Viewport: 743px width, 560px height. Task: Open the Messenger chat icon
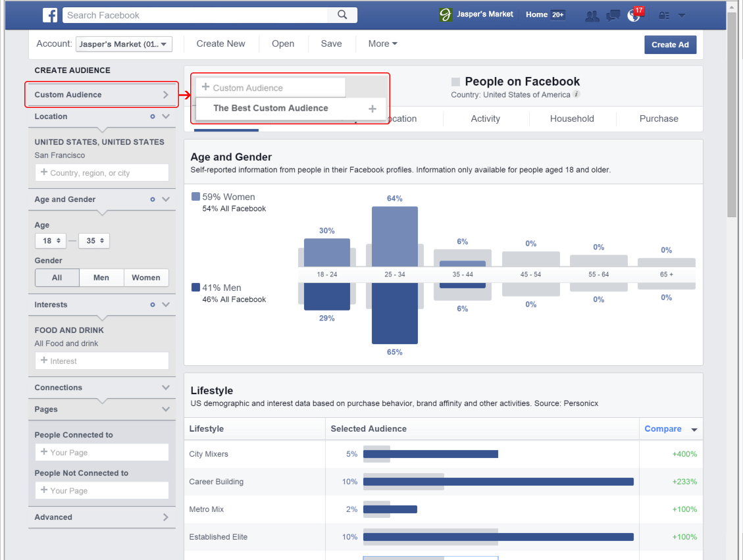(612, 14)
